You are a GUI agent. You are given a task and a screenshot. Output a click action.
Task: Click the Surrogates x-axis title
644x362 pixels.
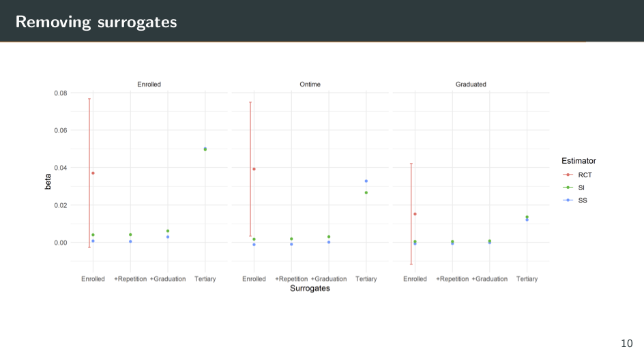(x=310, y=288)
